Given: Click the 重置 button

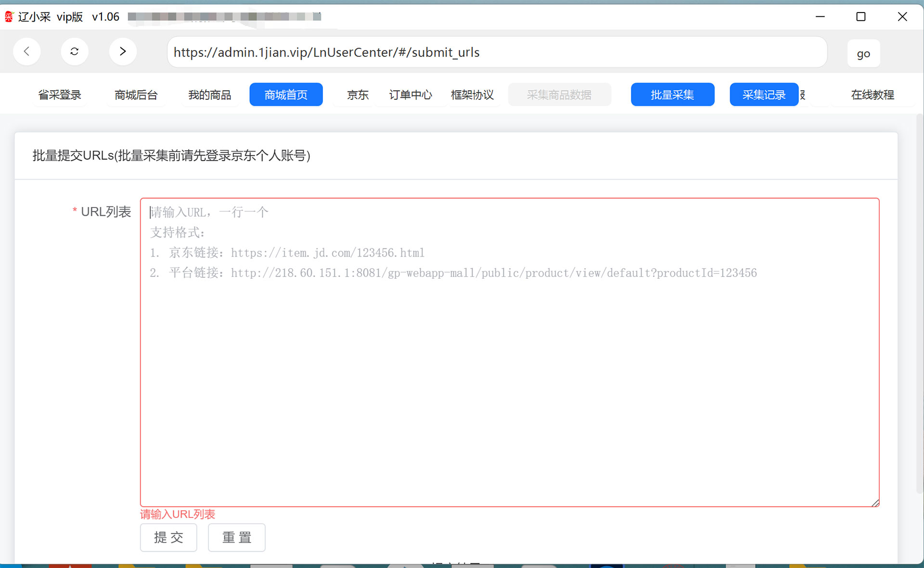Looking at the screenshot, I should click(x=237, y=537).
